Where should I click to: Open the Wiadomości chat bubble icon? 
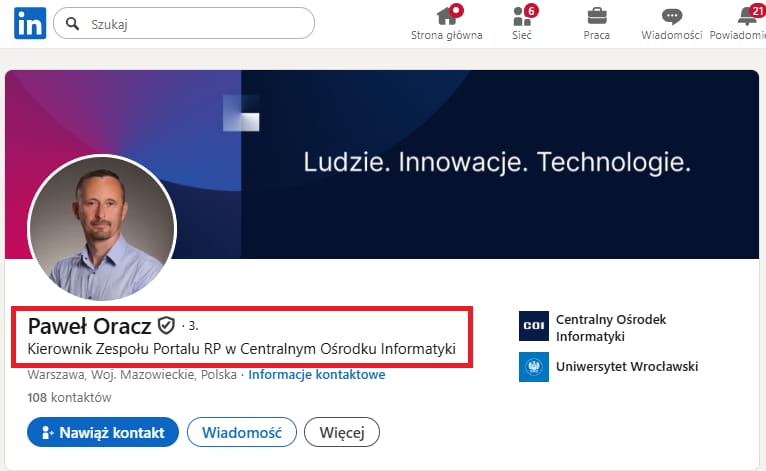point(672,16)
